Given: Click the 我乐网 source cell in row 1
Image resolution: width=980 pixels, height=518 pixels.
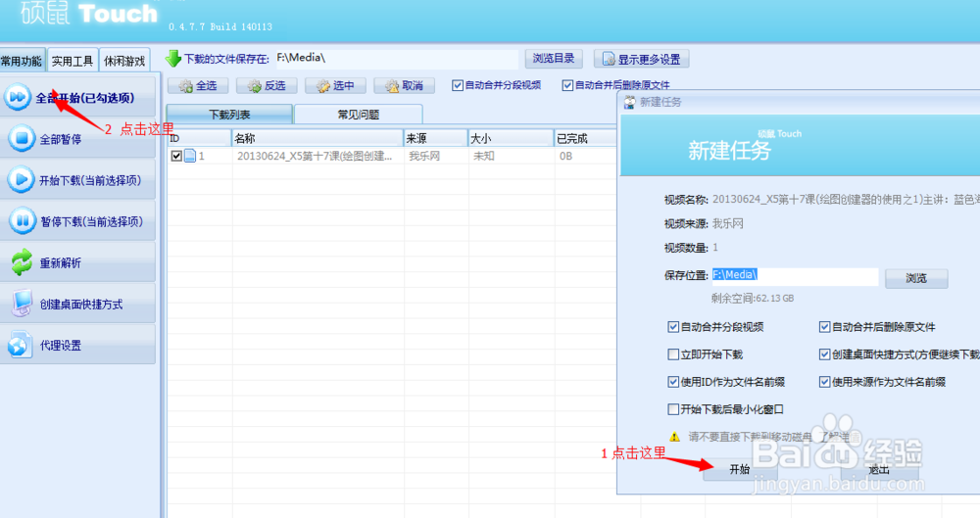Looking at the screenshot, I should [x=424, y=157].
